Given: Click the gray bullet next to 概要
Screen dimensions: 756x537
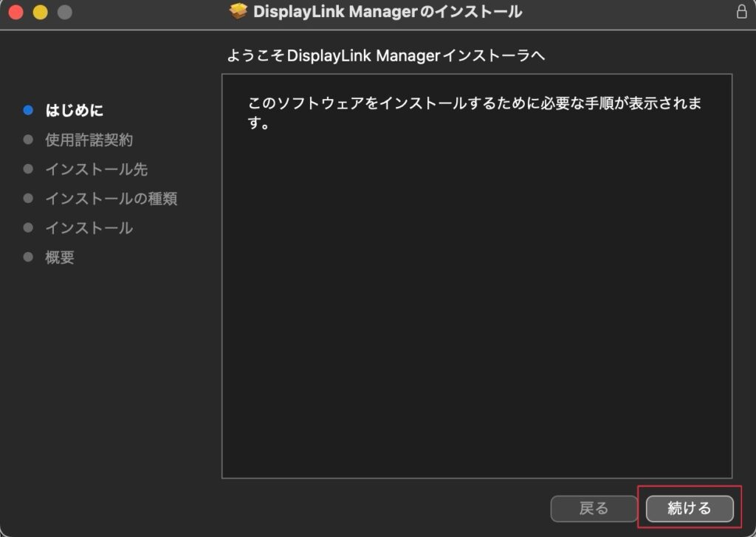Looking at the screenshot, I should pyautogui.click(x=29, y=256).
